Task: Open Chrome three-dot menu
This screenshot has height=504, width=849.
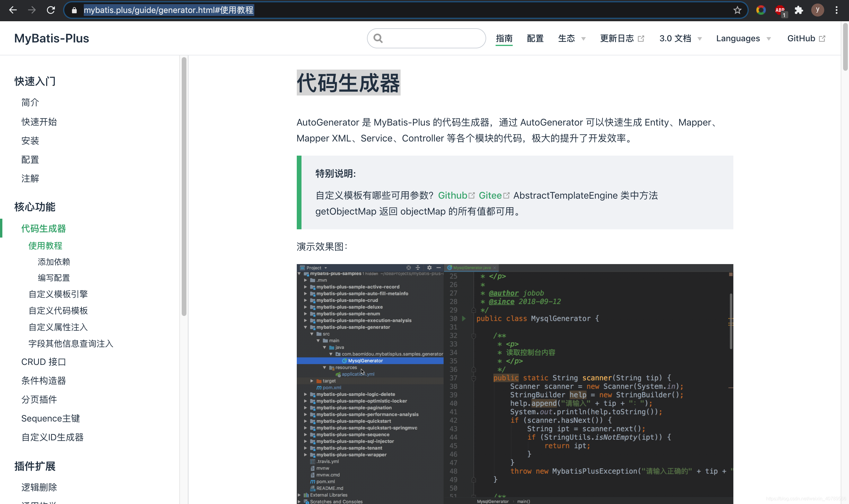Action: tap(836, 10)
